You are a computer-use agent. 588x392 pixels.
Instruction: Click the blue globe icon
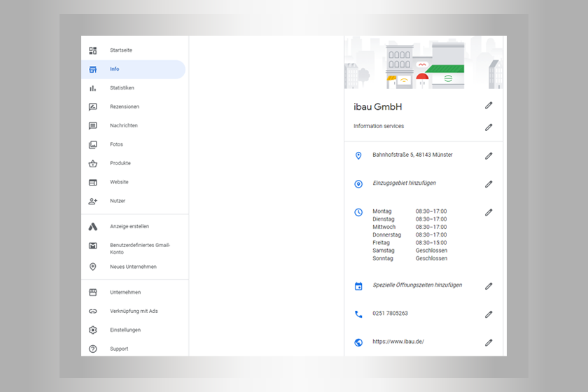358,342
